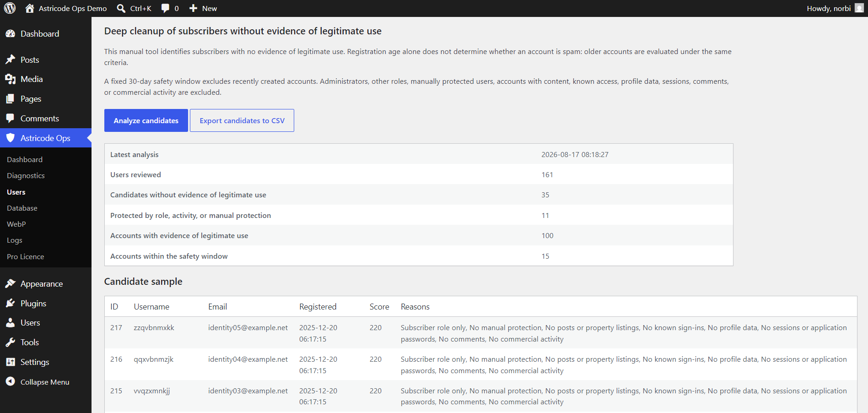Click the Collapse Menu label
868x413 pixels.
click(45, 382)
